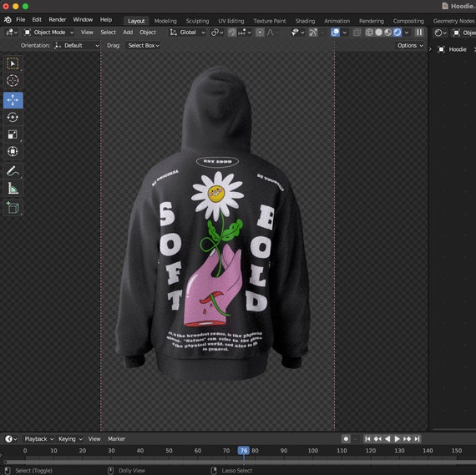Pick the Annotate pencil tool
This screenshot has height=475, width=476.
[13, 171]
